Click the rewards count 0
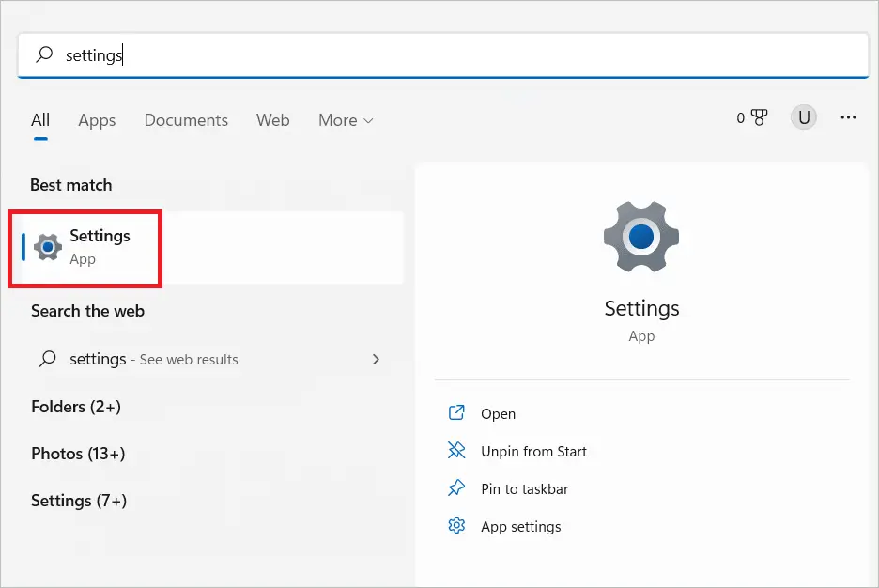 (741, 117)
